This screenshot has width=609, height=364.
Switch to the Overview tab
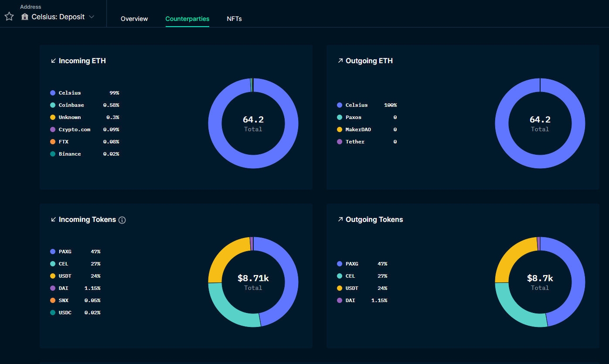click(x=134, y=19)
